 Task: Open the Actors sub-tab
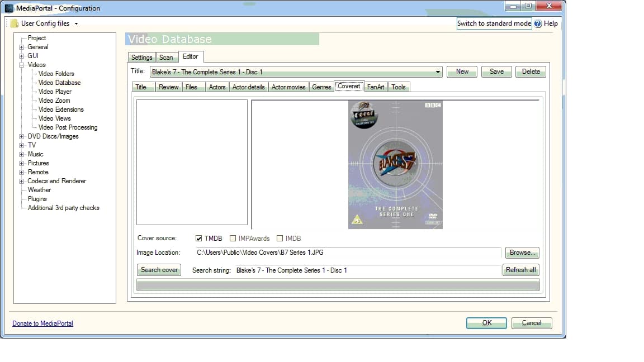coord(217,87)
